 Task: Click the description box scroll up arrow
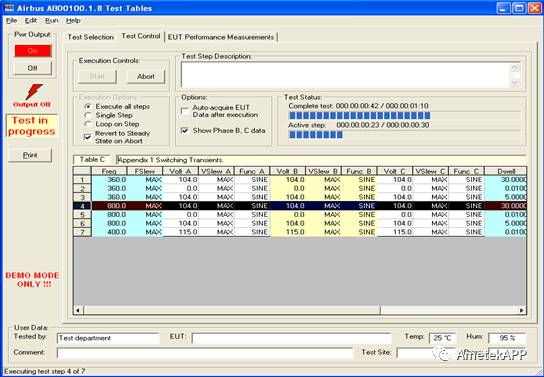(515, 68)
